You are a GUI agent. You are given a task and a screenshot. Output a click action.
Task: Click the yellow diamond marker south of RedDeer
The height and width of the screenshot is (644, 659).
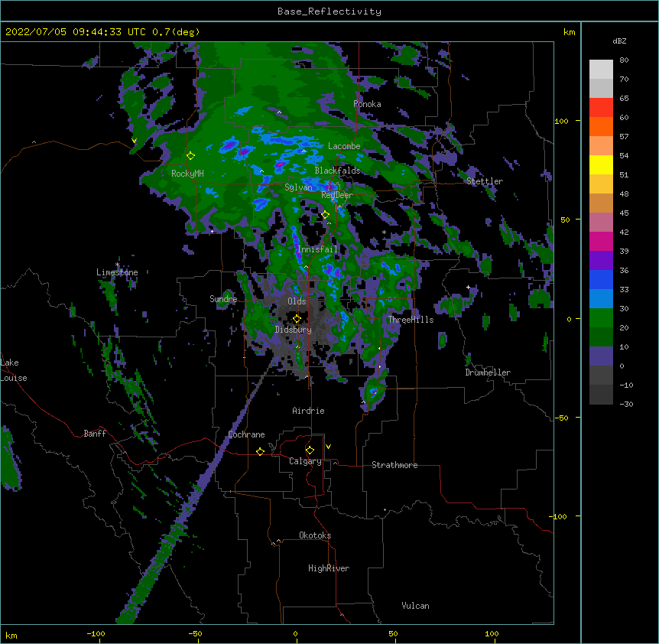coord(325,215)
